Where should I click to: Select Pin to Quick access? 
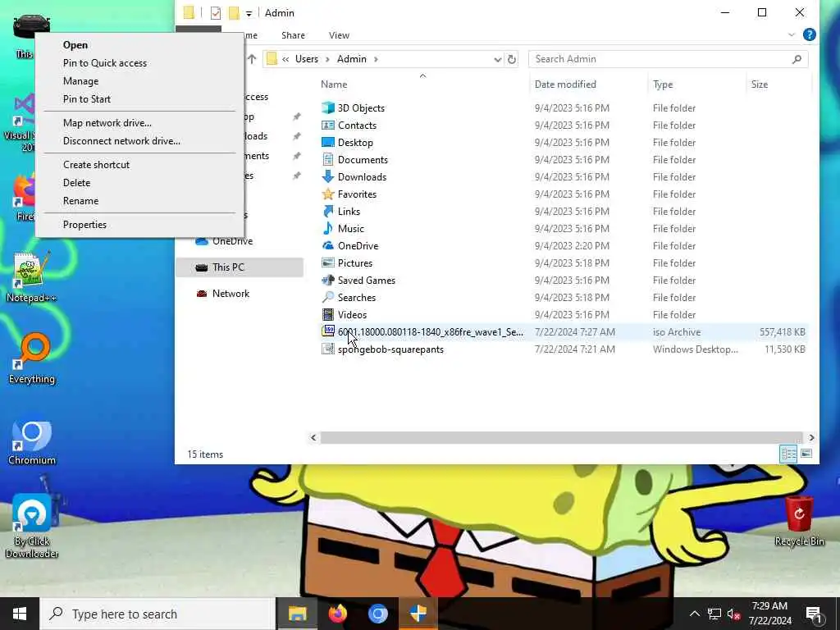(140, 62)
